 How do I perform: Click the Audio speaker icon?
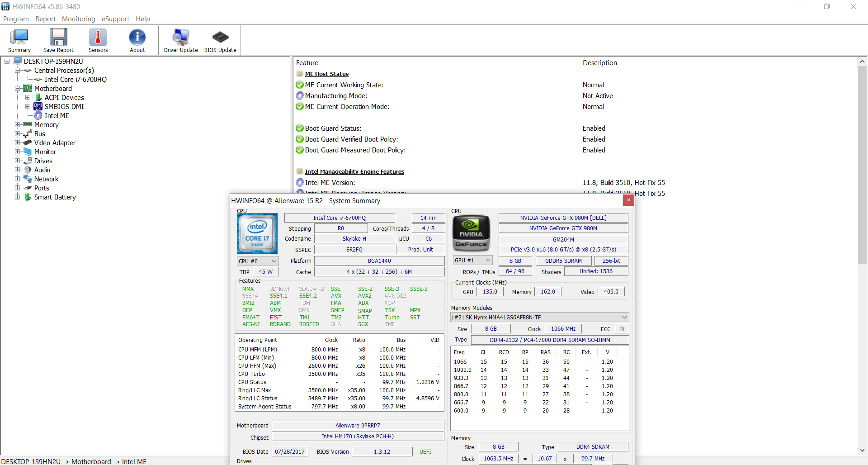click(28, 170)
